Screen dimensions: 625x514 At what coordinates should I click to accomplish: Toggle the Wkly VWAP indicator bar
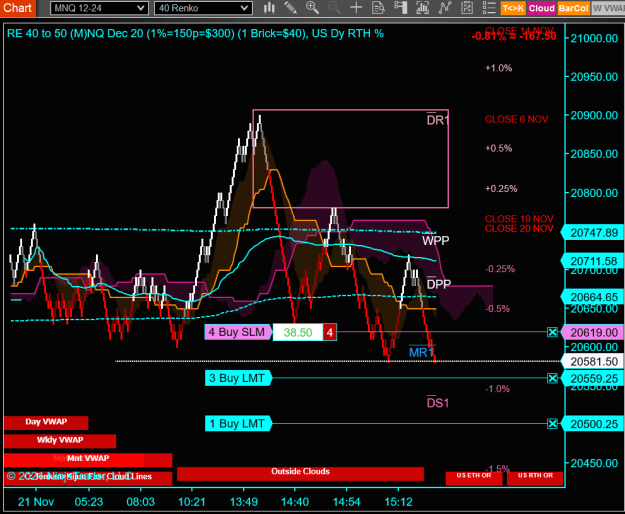point(60,441)
